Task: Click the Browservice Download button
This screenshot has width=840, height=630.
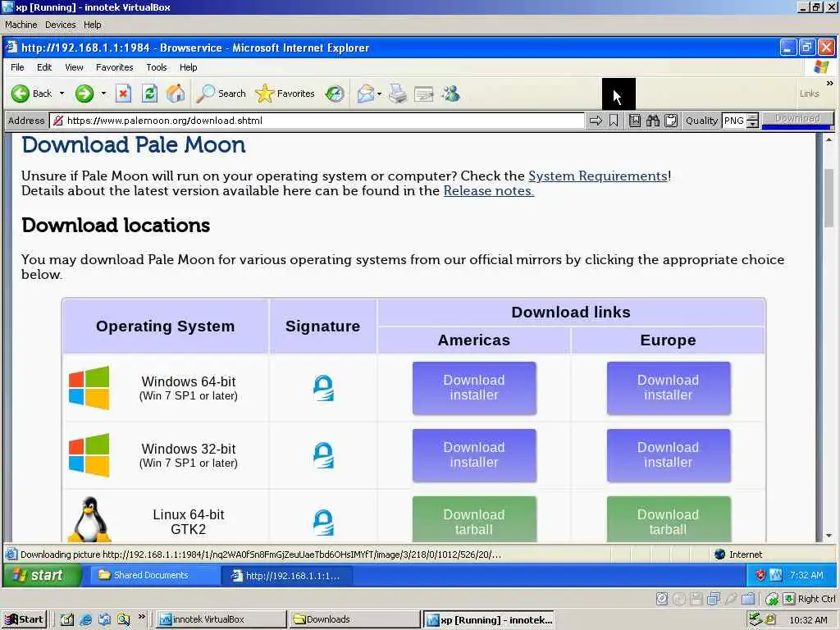Action: (797, 118)
